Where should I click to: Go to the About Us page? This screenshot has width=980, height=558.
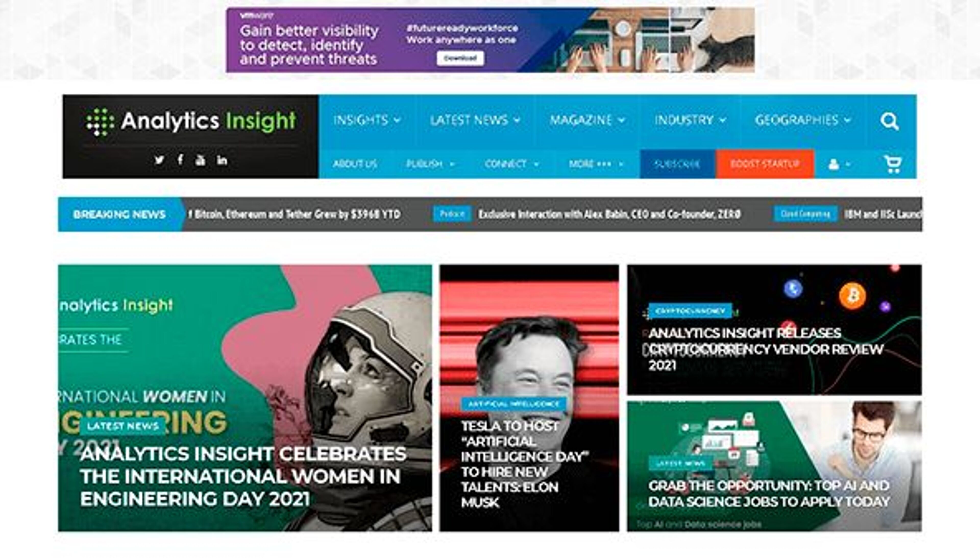click(x=355, y=164)
